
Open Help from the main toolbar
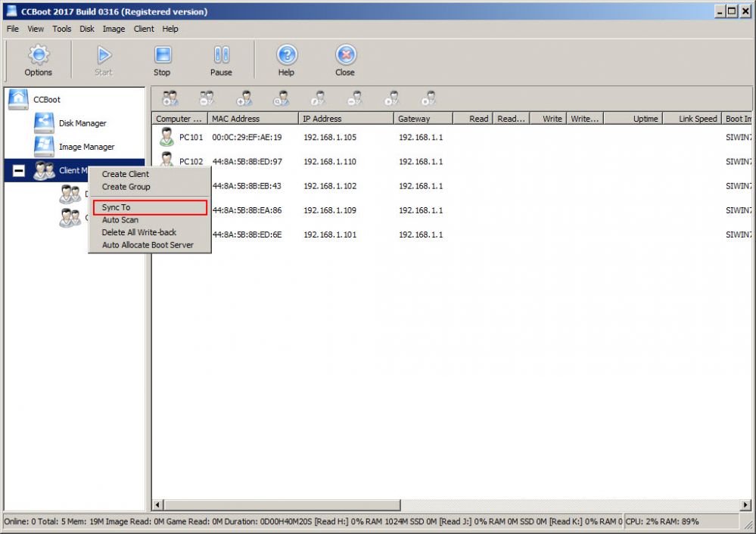pyautogui.click(x=286, y=61)
